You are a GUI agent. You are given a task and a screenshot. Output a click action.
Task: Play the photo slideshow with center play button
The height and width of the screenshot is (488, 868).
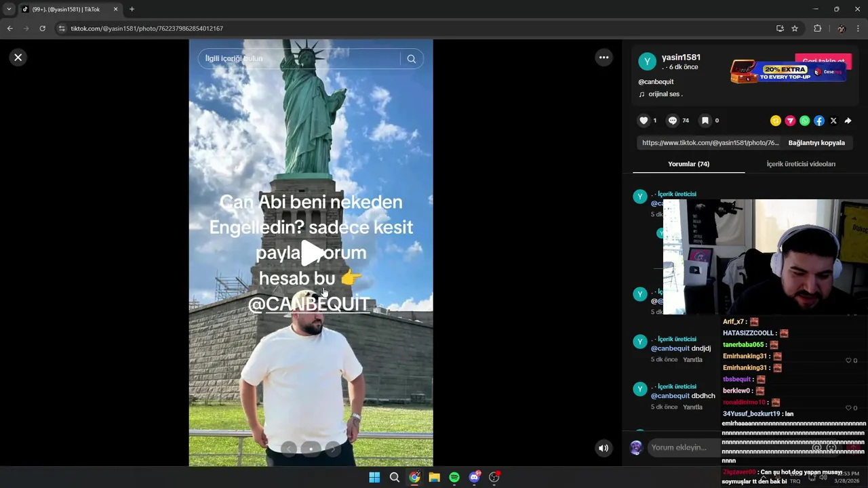[311, 253]
